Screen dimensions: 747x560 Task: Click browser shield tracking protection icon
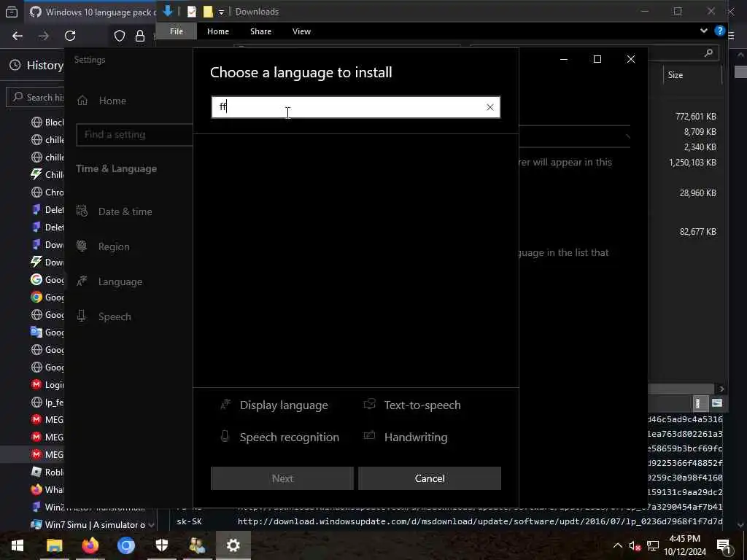(x=120, y=36)
